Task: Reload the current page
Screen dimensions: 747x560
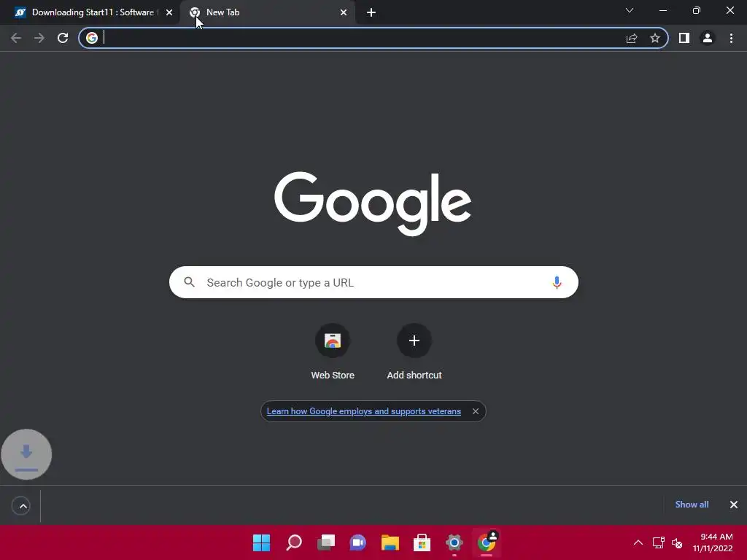Action: pos(63,38)
